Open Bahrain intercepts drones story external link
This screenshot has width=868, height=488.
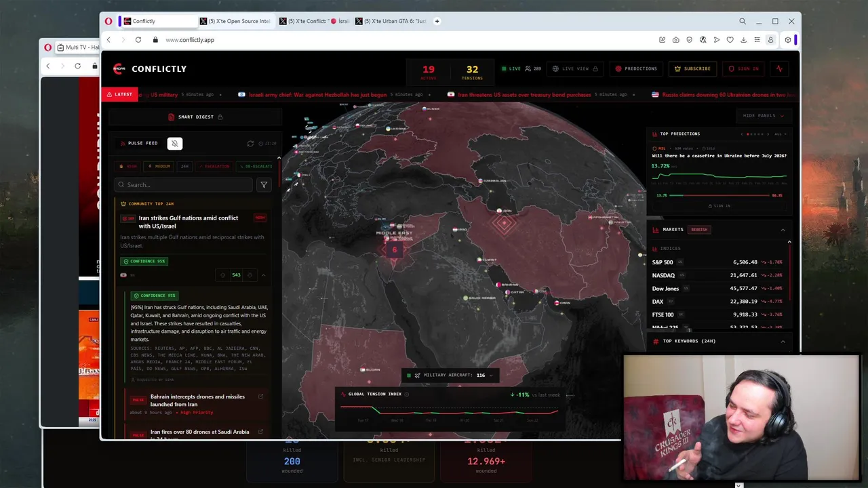[260, 396]
